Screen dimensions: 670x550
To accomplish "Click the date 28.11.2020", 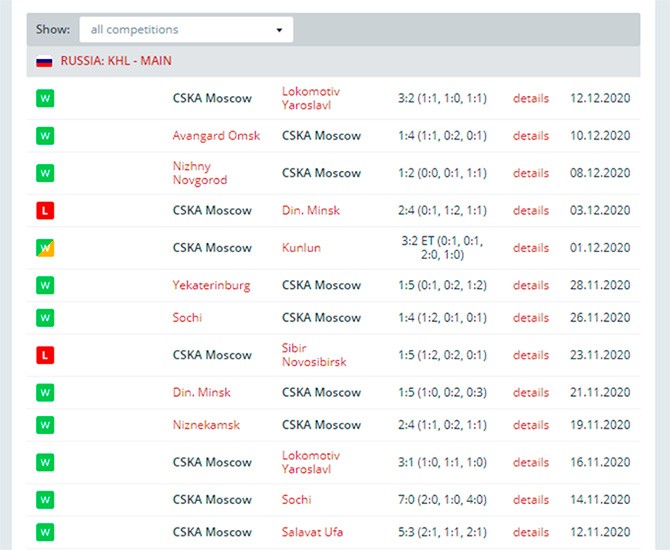I will (600, 285).
